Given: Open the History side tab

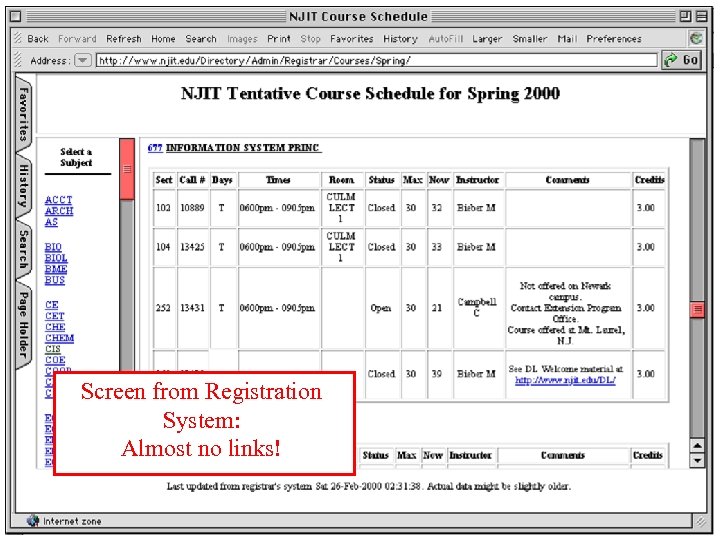Looking at the screenshot, I should pyautogui.click(x=23, y=186).
